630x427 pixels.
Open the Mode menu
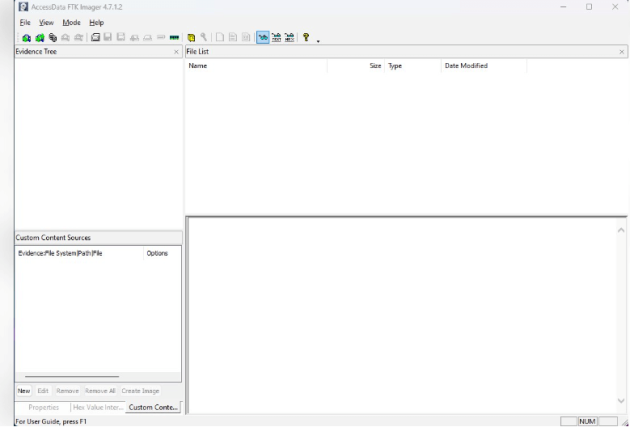coord(72,22)
